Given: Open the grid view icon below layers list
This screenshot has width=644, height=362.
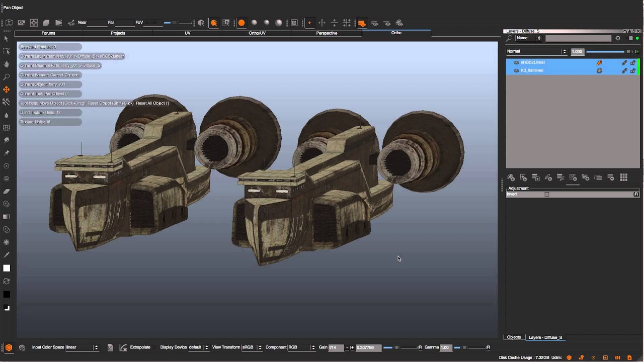Looking at the screenshot, I should (x=623, y=177).
